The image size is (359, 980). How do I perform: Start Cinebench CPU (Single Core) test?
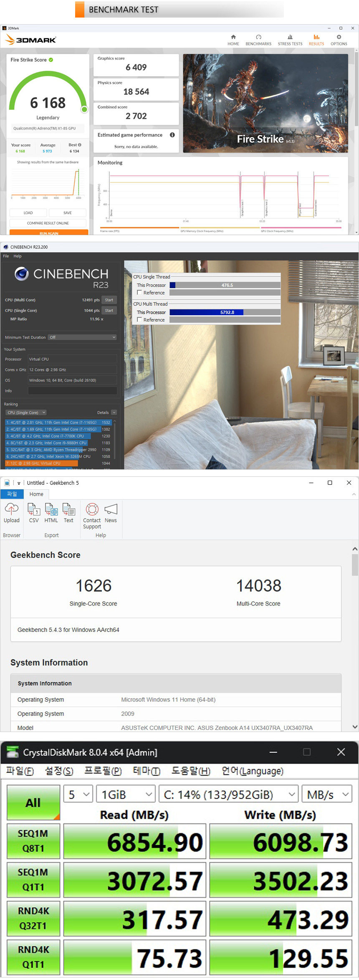pos(109,310)
